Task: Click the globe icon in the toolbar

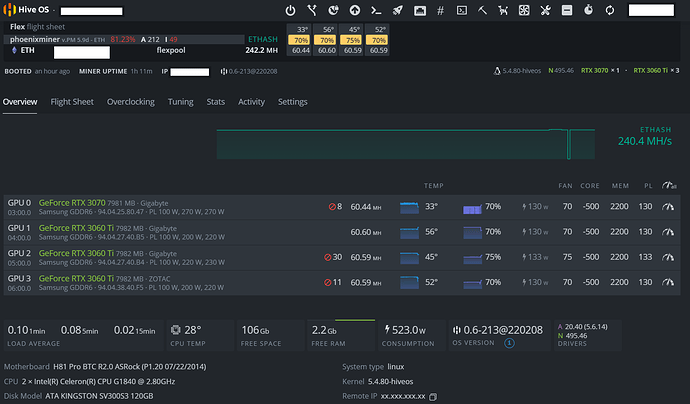Action: coord(334,10)
